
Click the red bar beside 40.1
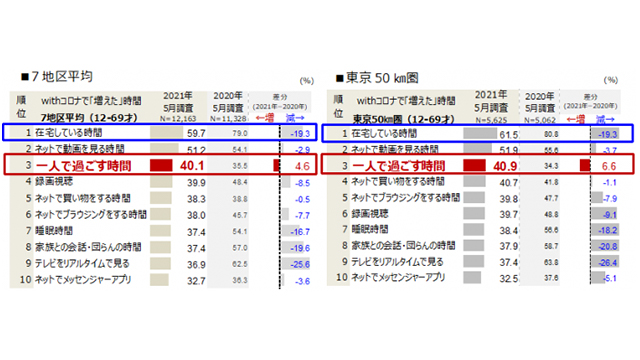161,165
